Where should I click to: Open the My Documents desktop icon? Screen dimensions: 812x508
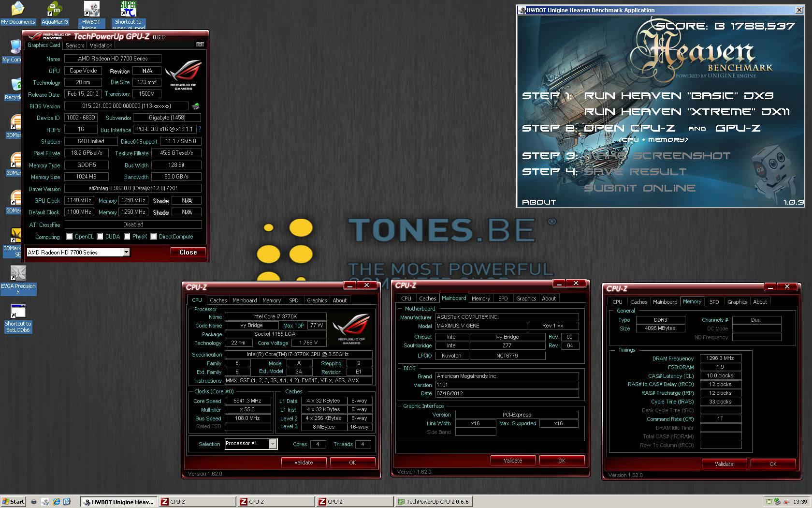18,13
